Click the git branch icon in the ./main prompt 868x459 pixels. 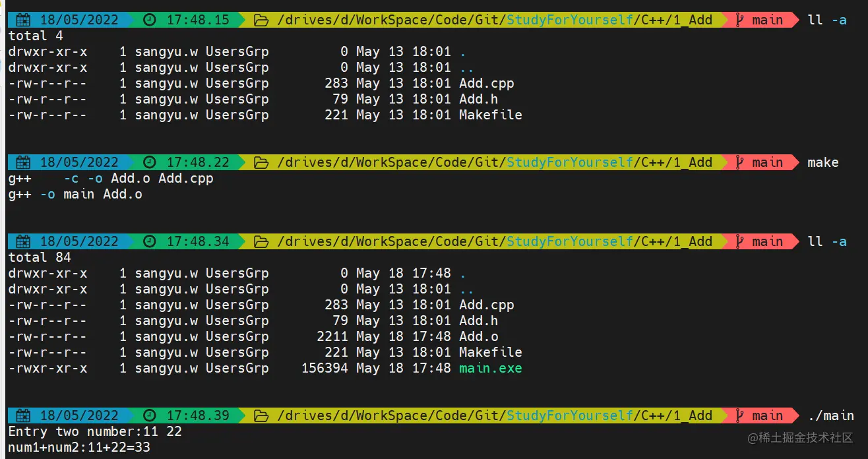coord(740,415)
